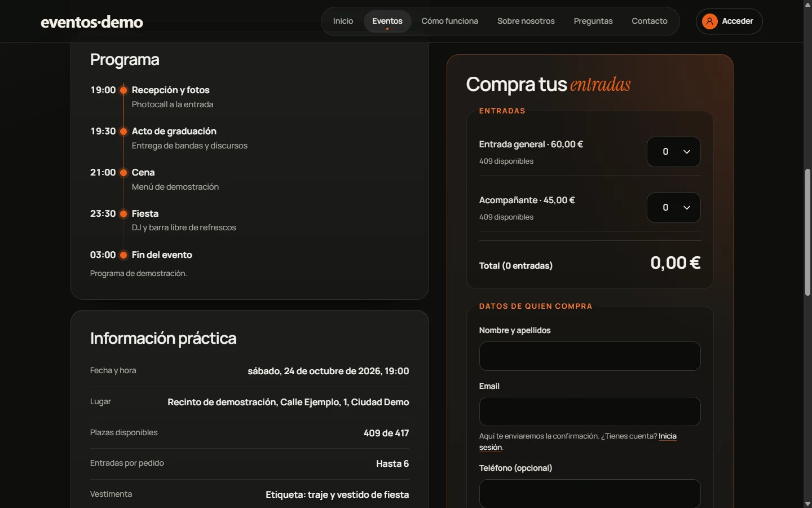Click the 19:00 timeline dot
Image resolution: width=812 pixels, height=508 pixels.
pyautogui.click(x=123, y=90)
